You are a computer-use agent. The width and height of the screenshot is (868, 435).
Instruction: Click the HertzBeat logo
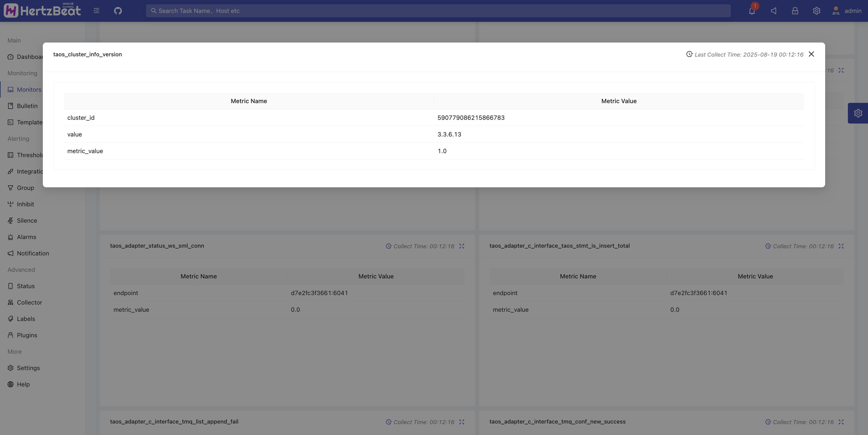coord(43,11)
